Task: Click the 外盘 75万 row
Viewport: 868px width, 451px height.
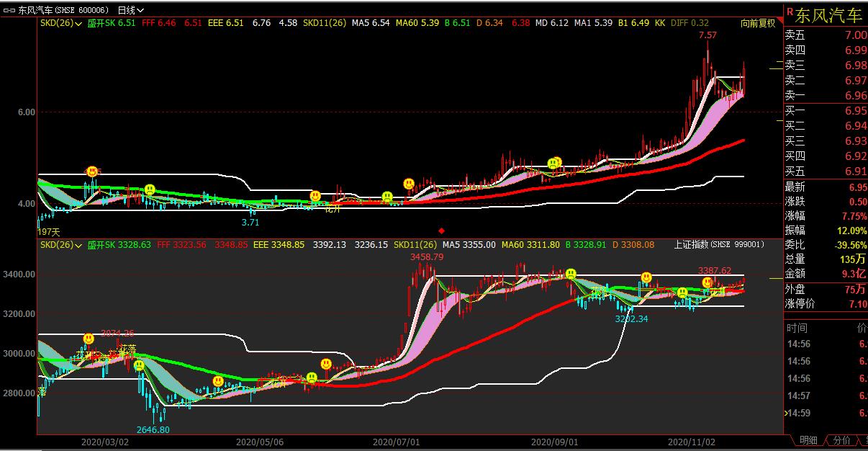Action: [x=826, y=290]
